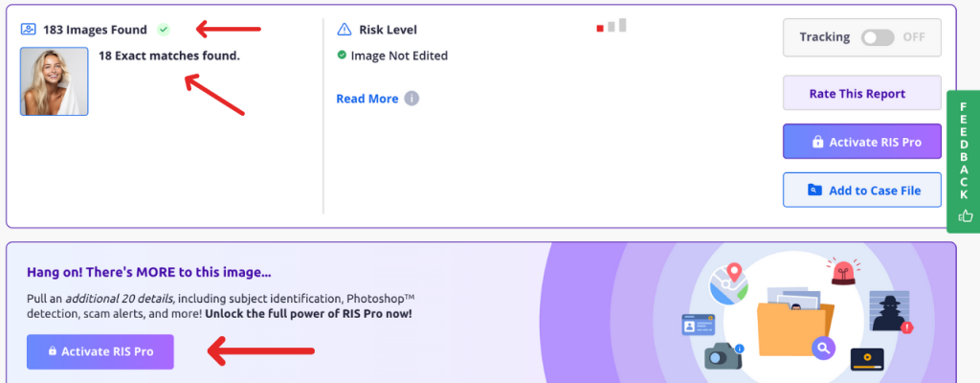Click the images found picture icon
The height and width of the screenshot is (383, 980).
[28, 30]
